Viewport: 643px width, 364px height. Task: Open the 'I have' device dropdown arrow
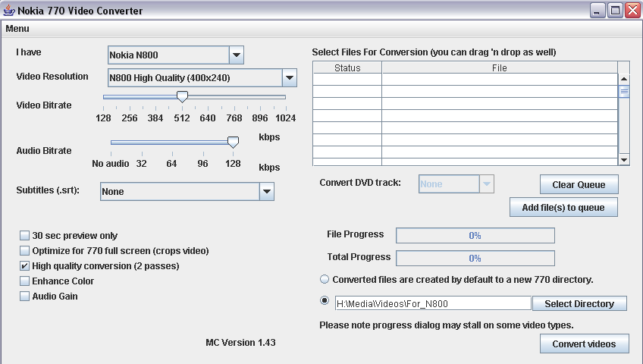click(237, 55)
